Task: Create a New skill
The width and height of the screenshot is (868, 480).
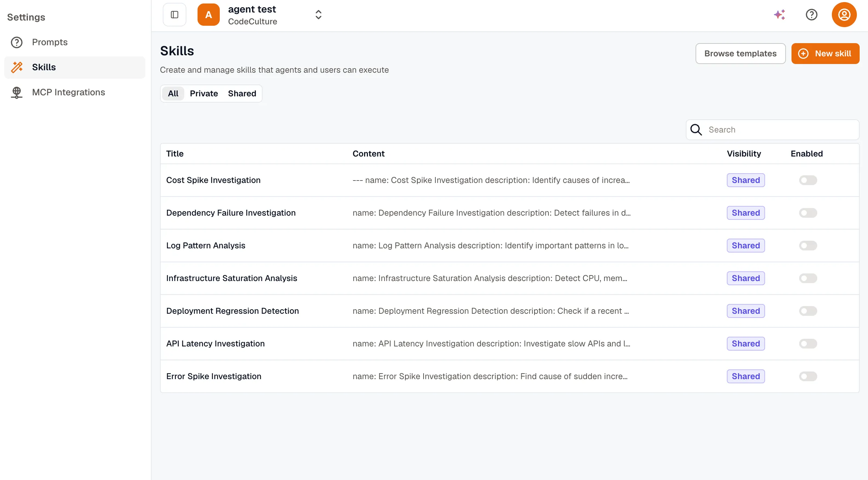Action: click(825, 54)
